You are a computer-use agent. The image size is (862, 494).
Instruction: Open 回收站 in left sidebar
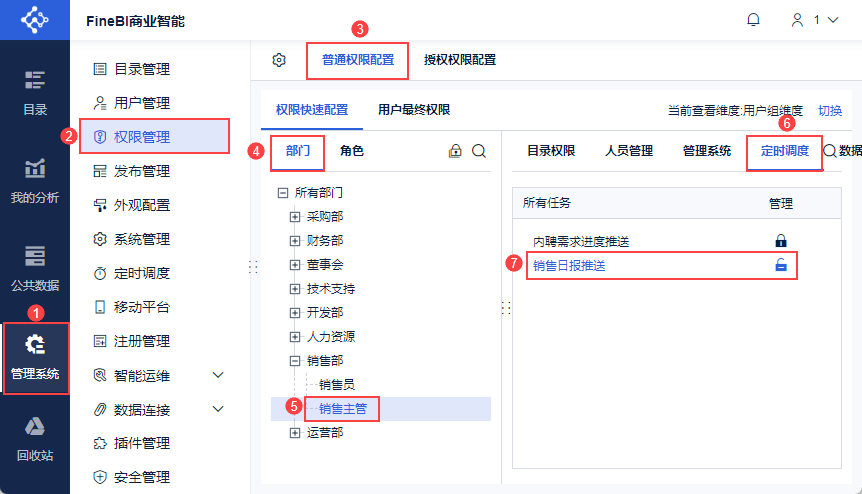(x=35, y=440)
